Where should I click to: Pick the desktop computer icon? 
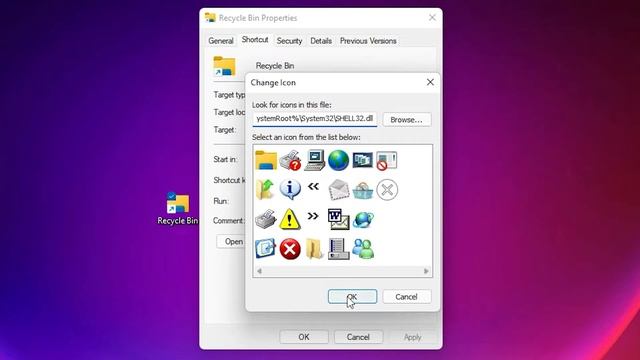tap(315, 160)
